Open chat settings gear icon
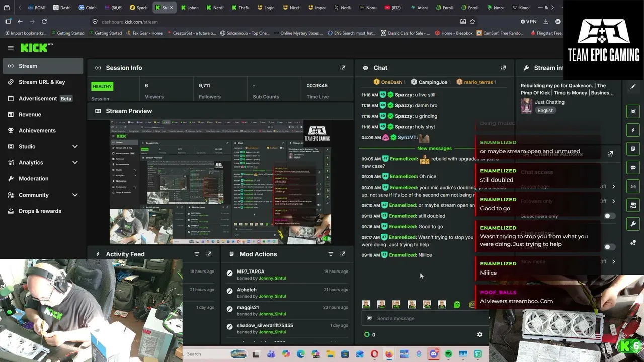 (479, 334)
